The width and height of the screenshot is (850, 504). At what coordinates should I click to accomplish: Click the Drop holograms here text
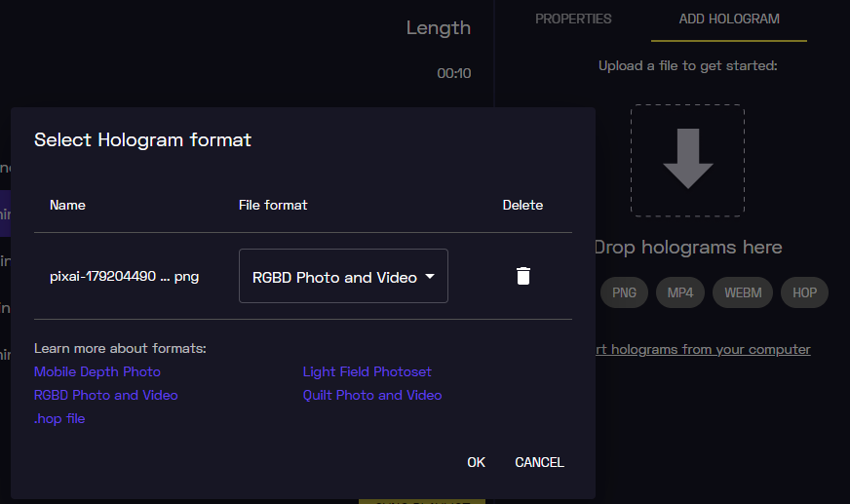pos(688,247)
